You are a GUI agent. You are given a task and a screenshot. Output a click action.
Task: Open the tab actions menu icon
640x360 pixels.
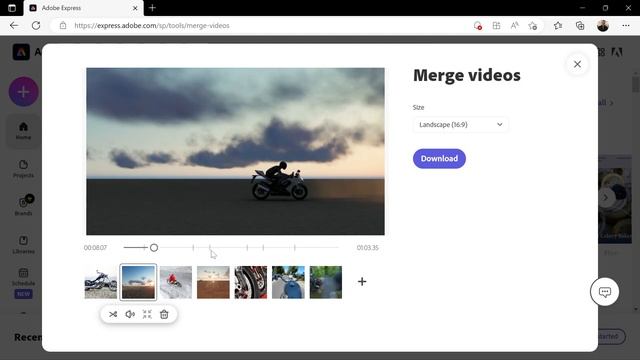tap(12, 8)
